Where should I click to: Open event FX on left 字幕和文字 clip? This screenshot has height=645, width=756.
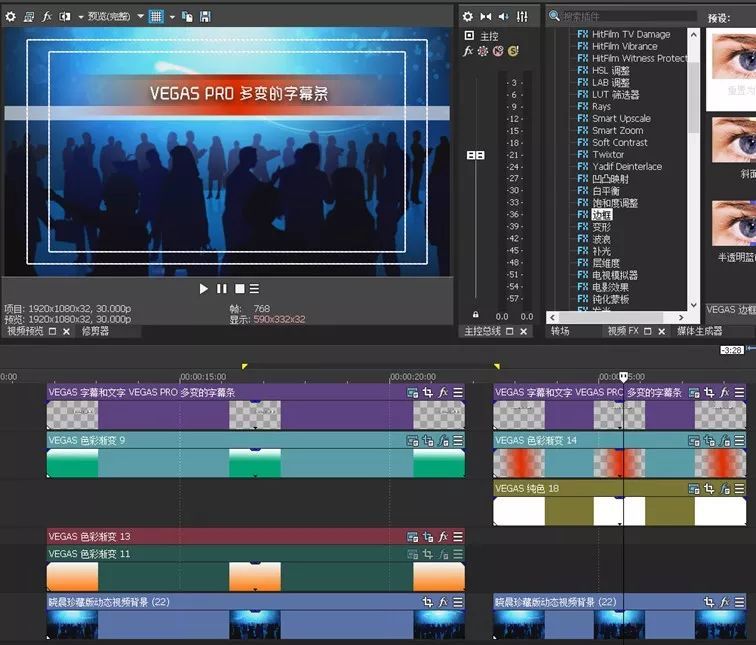443,392
